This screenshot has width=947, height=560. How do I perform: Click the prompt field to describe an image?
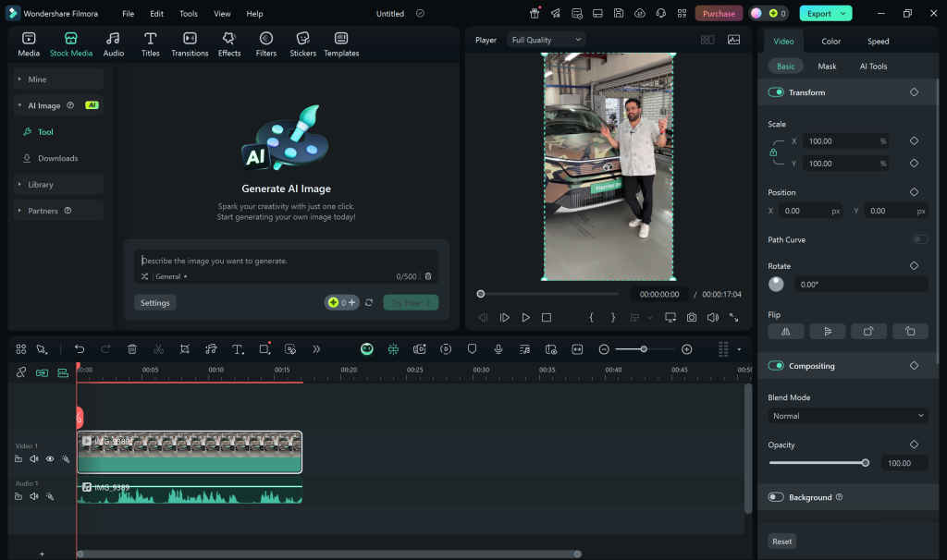277,260
